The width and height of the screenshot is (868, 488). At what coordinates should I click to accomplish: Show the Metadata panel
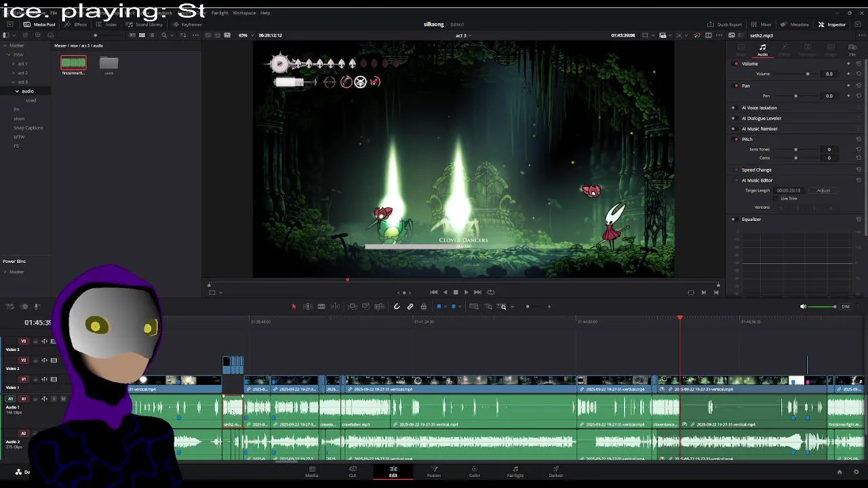[x=795, y=24]
